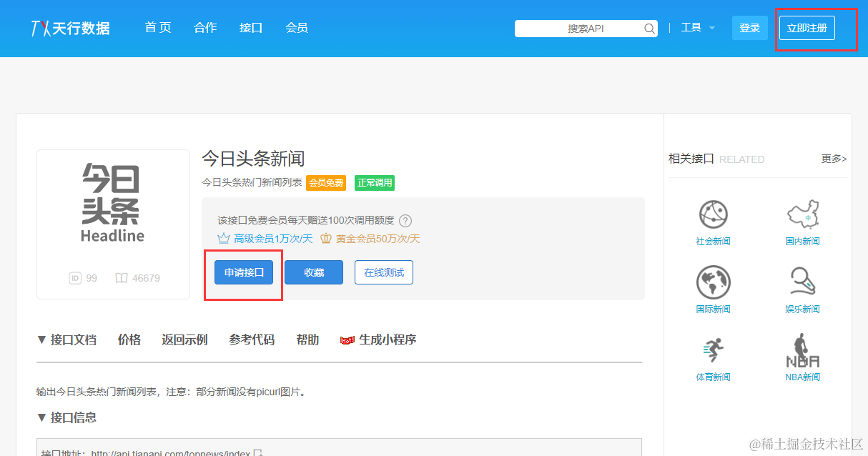Switch to the 帮助 tab
868x456 pixels.
(x=307, y=339)
